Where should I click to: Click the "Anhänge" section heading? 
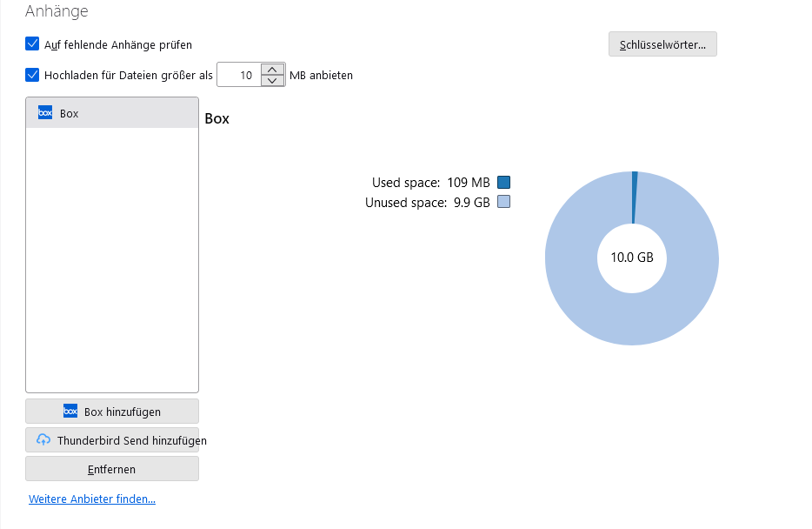click(57, 11)
